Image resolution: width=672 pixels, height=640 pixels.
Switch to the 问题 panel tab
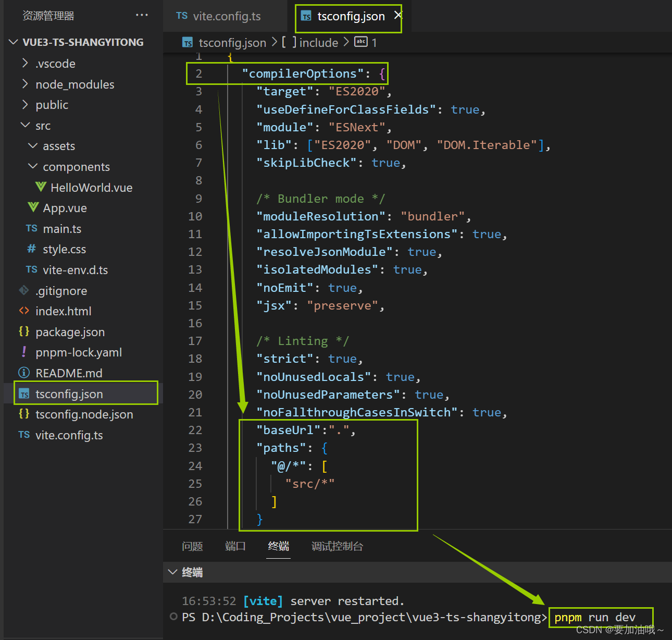pyautogui.click(x=192, y=546)
